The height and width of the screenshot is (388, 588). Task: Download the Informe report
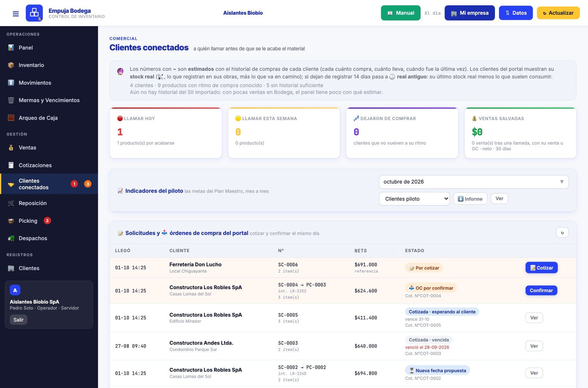pyautogui.click(x=470, y=199)
